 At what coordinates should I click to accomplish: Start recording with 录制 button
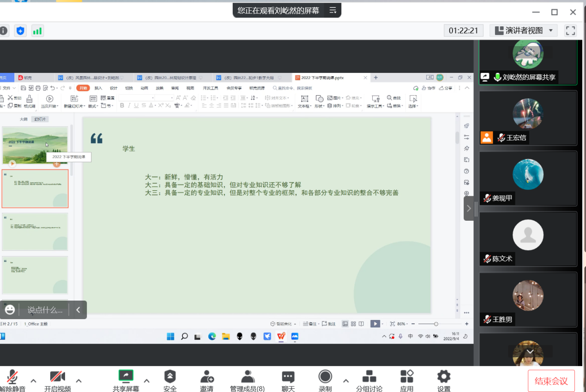click(x=325, y=380)
